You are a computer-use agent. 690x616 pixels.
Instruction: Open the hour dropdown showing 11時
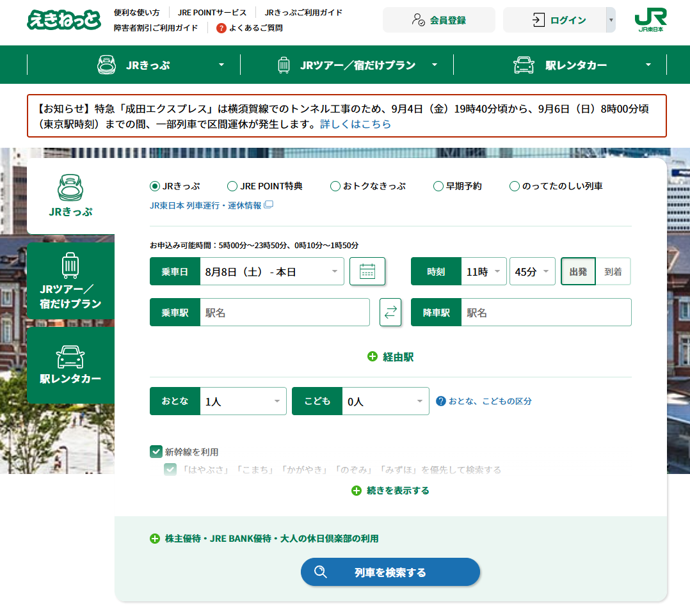484,271
